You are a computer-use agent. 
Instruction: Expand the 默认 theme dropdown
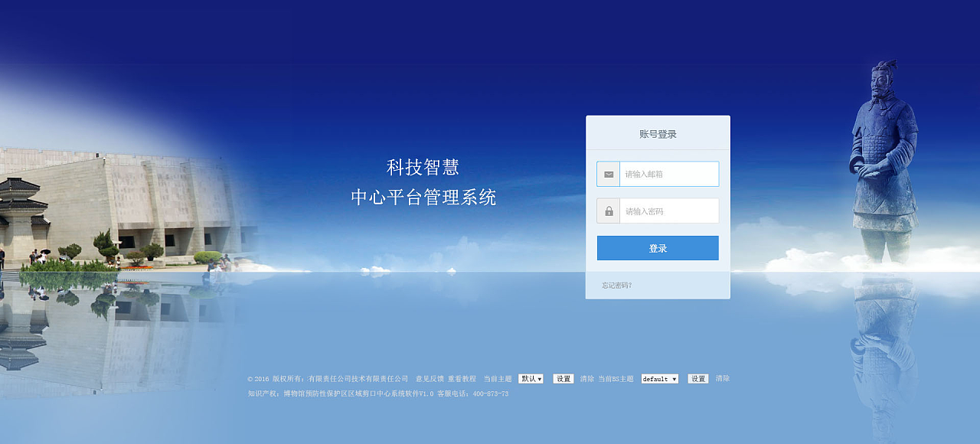pyautogui.click(x=531, y=379)
